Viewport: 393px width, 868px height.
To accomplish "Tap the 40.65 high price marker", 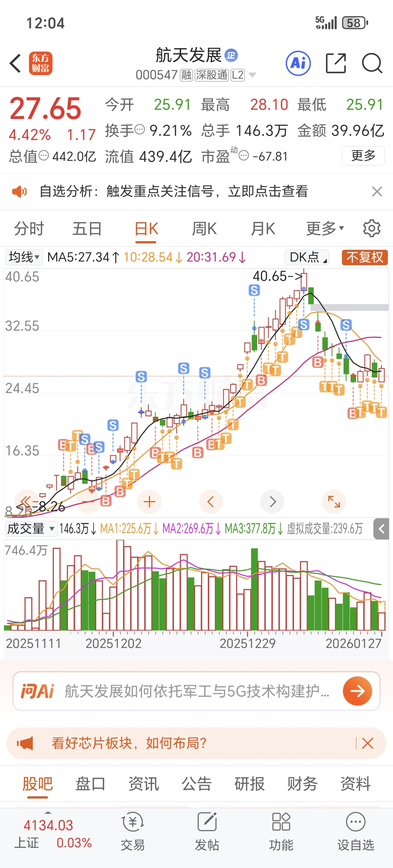I will 278,276.
